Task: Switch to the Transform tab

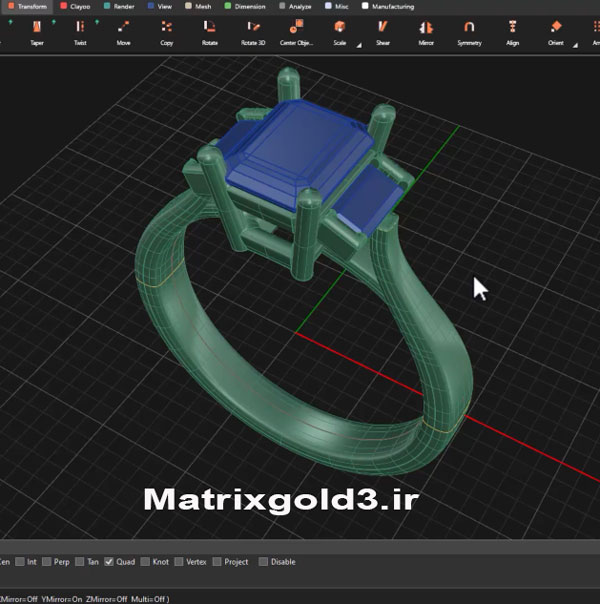Action: pos(27,6)
